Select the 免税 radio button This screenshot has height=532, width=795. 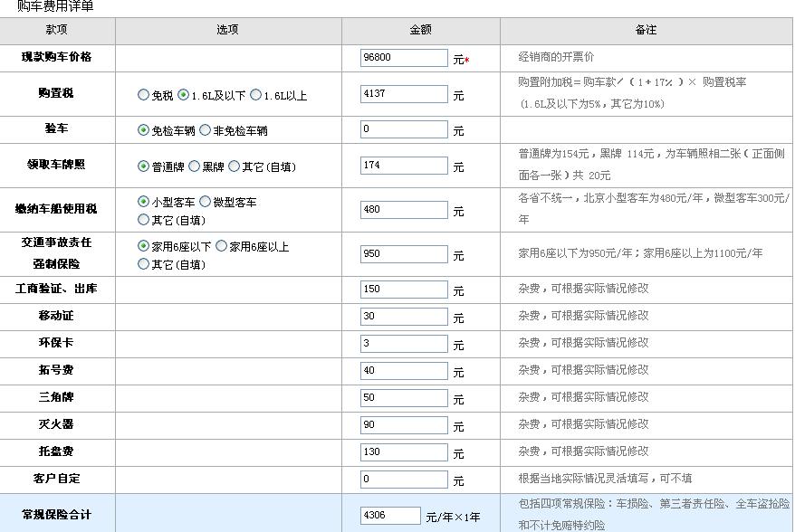(143, 95)
